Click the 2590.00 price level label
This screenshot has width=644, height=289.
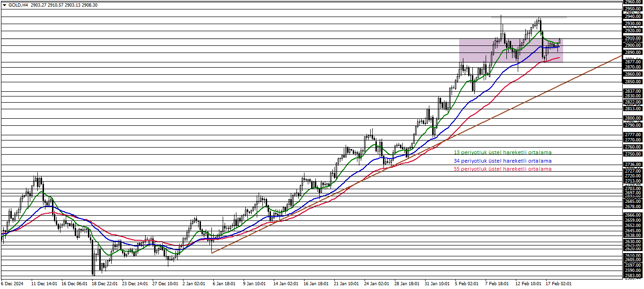pyautogui.click(x=633, y=270)
